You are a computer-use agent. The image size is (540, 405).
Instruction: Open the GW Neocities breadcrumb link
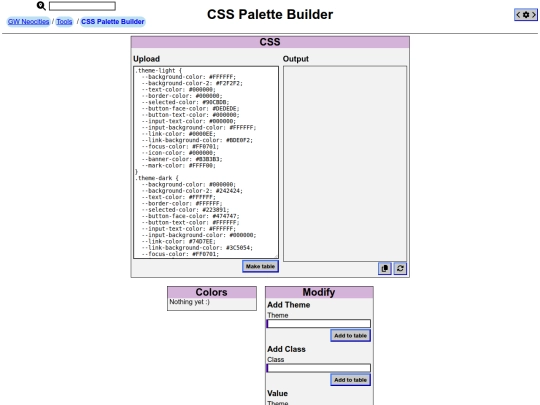29,22
